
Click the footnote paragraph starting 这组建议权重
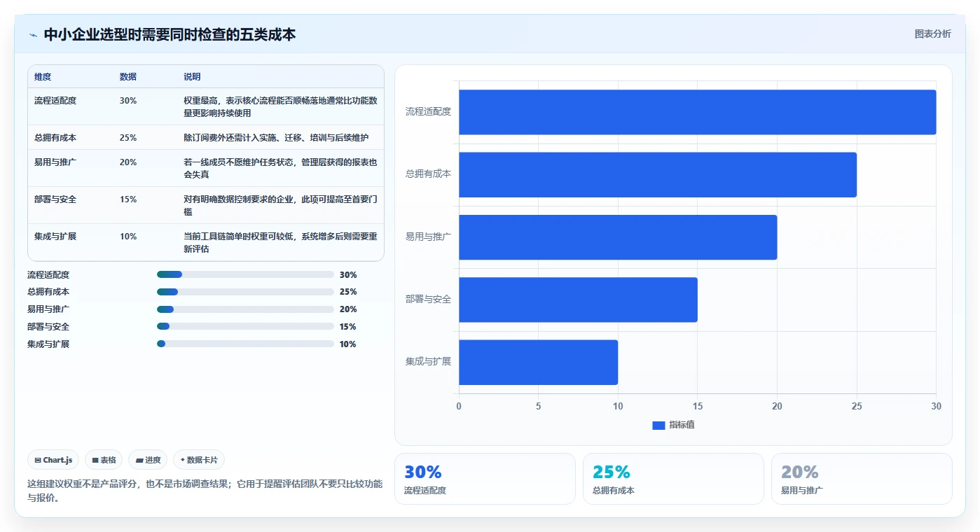click(205, 491)
